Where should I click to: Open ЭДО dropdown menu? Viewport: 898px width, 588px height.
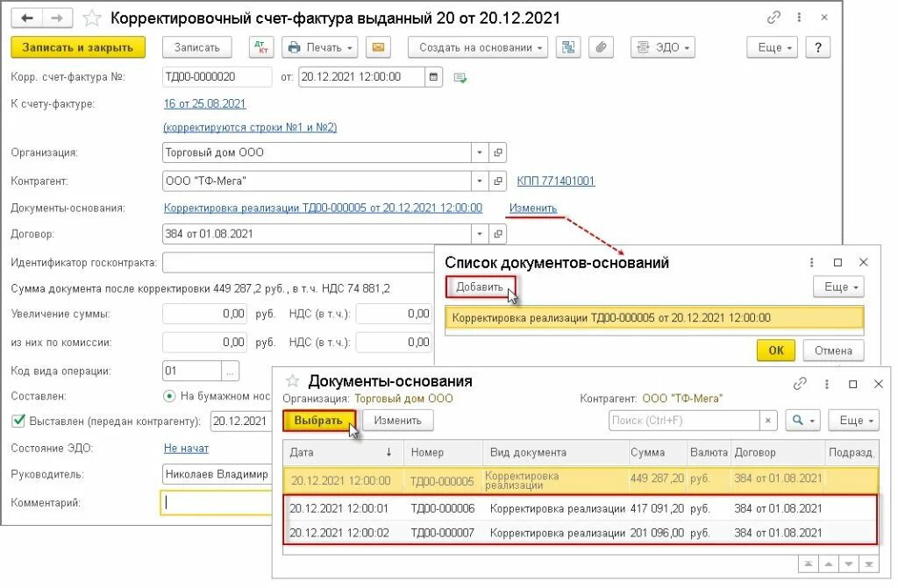(663, 47)
